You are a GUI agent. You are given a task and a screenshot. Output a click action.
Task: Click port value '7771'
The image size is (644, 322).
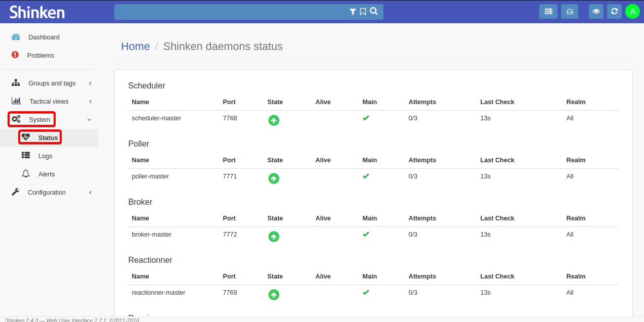(x=230, y=176)
